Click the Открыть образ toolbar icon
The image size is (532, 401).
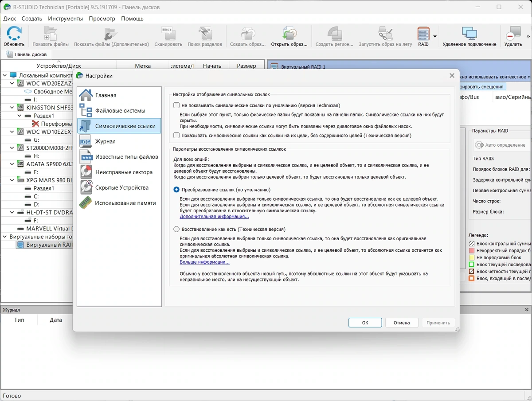click(x=289, y=34)
